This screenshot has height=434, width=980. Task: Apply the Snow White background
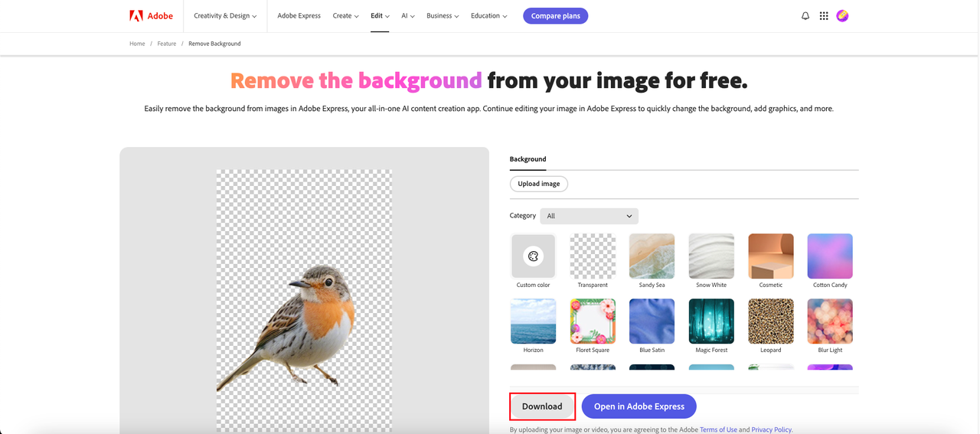pos(711,256)
